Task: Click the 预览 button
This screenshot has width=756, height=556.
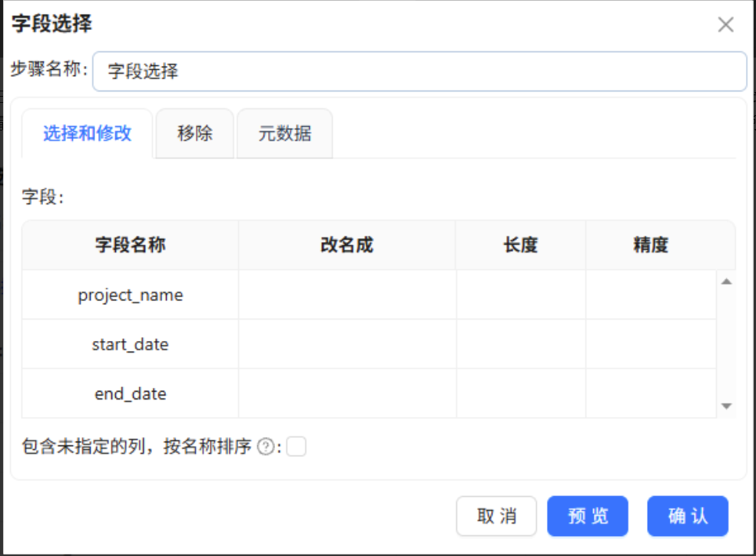Action: (588, 516)
